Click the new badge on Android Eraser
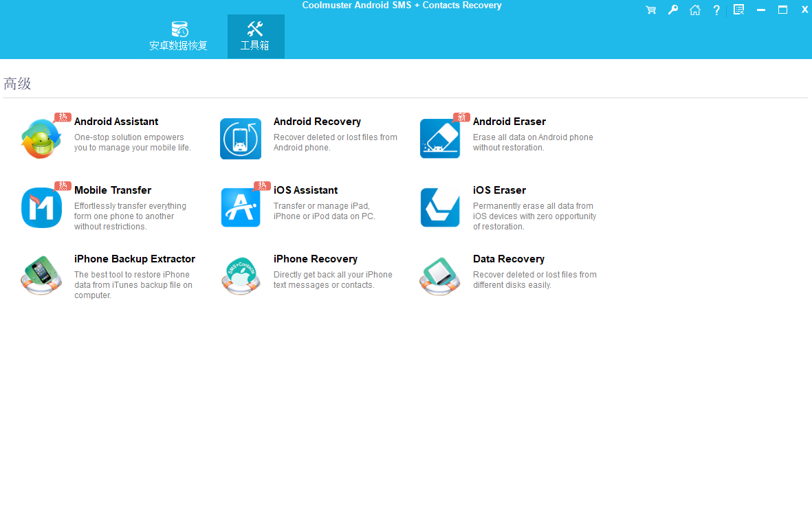Screen dimensions: 812x520 click(x=461, y=117)
